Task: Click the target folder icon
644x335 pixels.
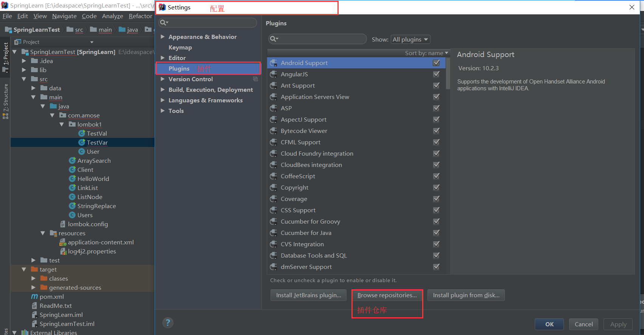Action: point(34,269)
